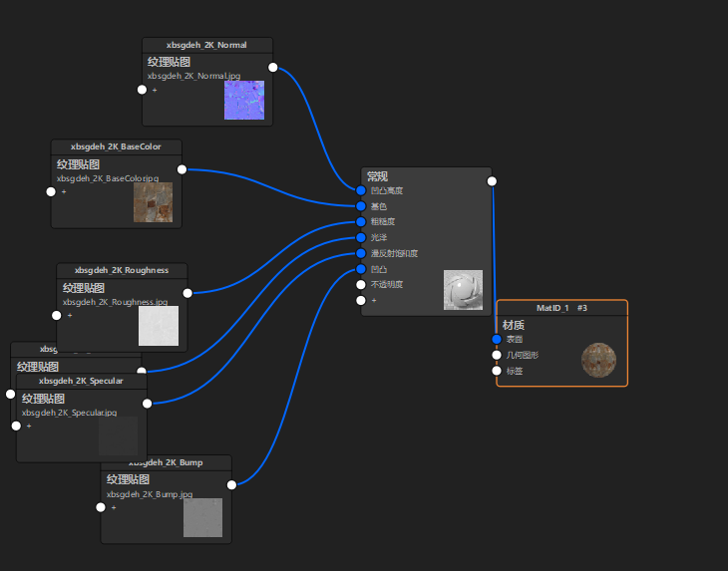
Task: Click the xbsgdeh_2K_Specular node title
Action: [x=81, y=381]
